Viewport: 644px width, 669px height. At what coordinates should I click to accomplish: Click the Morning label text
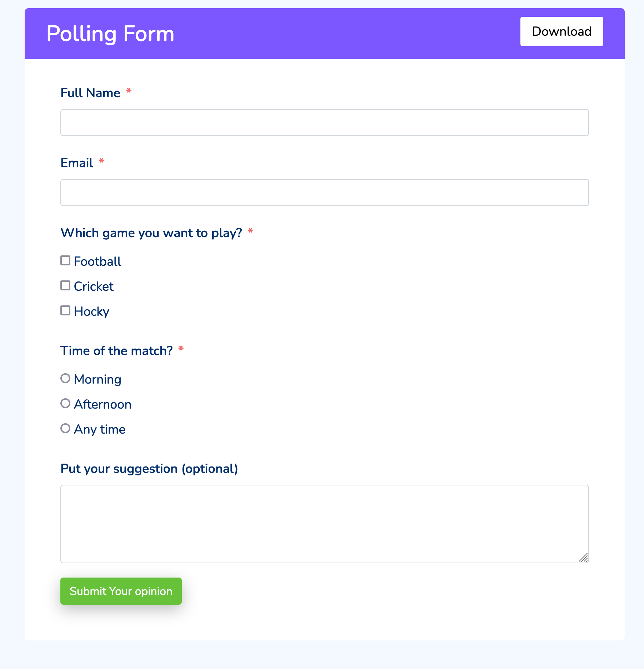(x=97, y=379)
